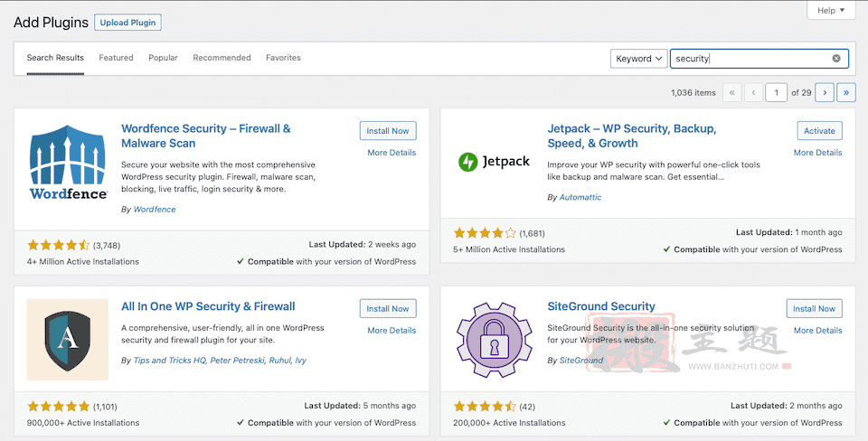This screenshot has height=441, width=868.
Task: View More Details for Jetpack
Action: (x=818, y=153)
